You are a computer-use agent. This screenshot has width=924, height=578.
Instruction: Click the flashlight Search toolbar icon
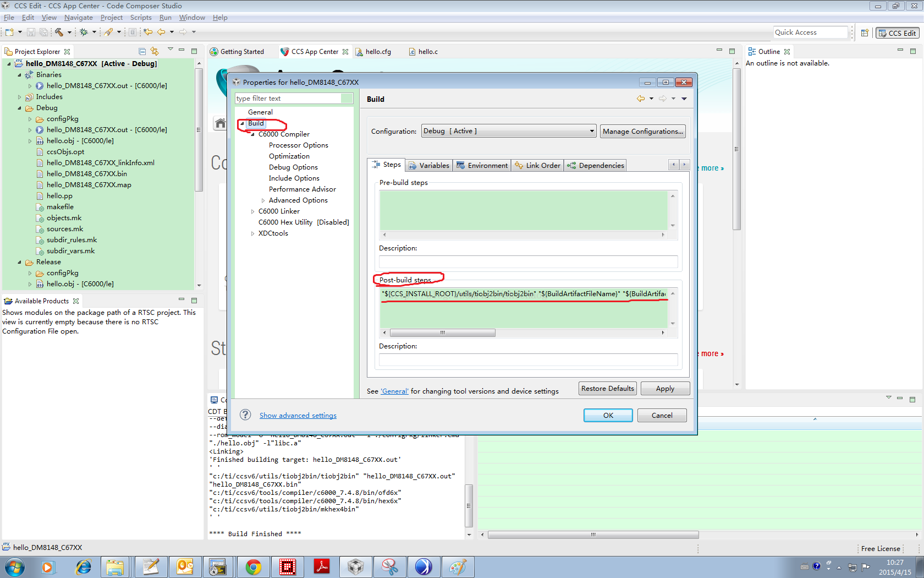pyautogui.click(x=108, y=32)
